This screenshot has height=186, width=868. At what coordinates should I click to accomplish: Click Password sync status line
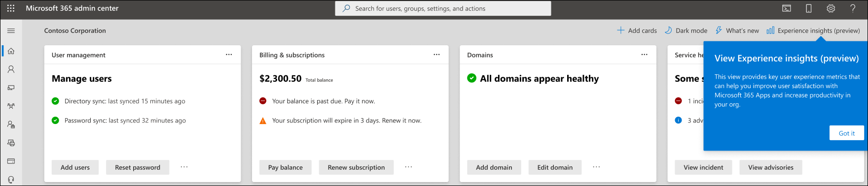point(125,120)
